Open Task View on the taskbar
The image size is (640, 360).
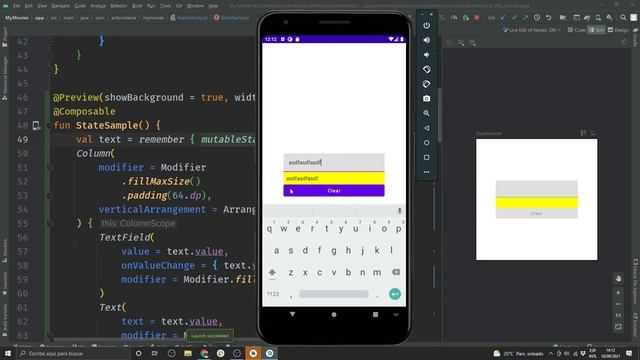[x=155, y=353]
